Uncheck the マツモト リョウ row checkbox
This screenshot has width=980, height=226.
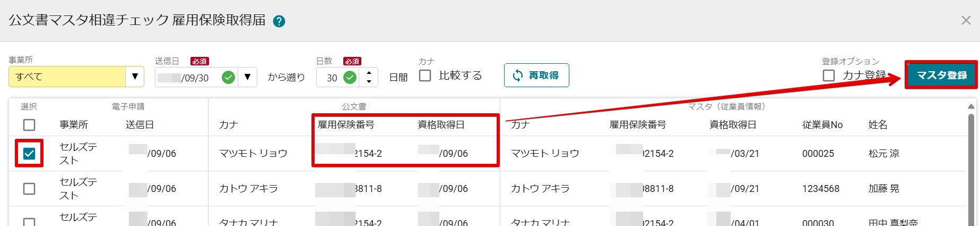coord(29,154)
